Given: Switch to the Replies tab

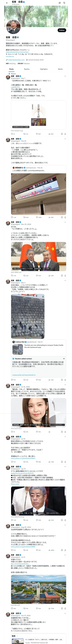Looking at the screenshot, I should click(x=27, y=69).
